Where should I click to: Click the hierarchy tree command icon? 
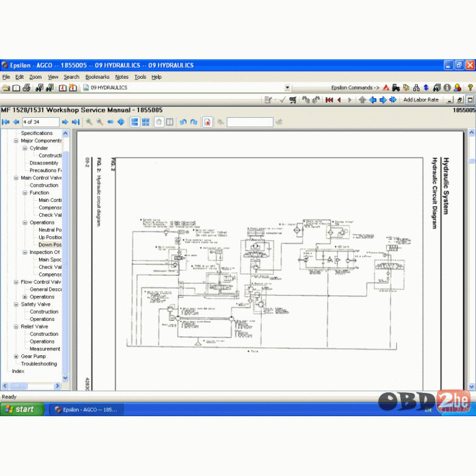416,88
